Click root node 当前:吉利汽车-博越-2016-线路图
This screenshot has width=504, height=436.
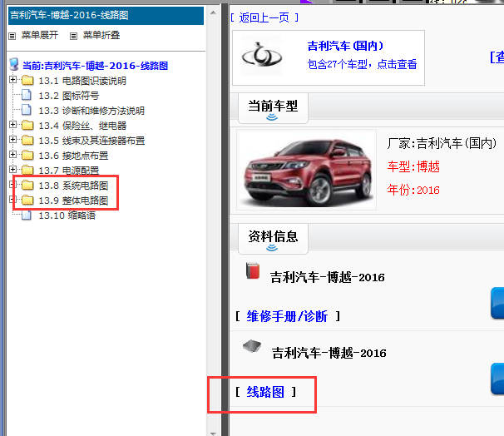coord(95,66)
